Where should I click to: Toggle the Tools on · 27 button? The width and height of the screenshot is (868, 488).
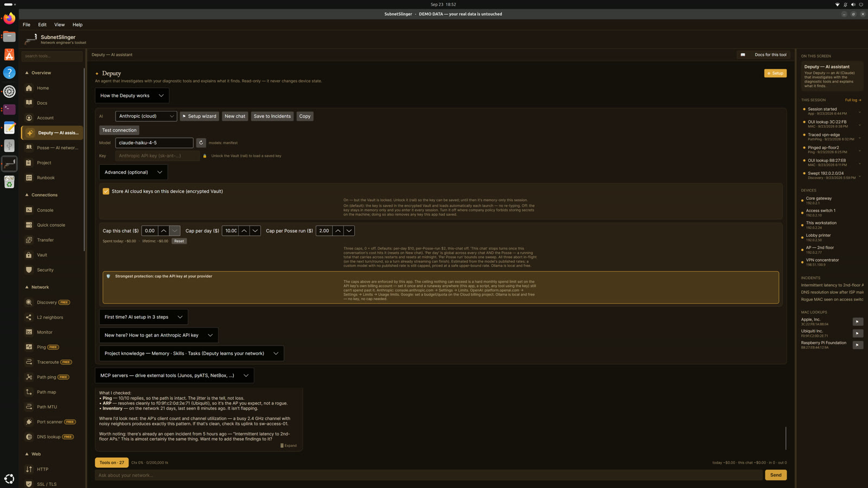coord(112,463)
